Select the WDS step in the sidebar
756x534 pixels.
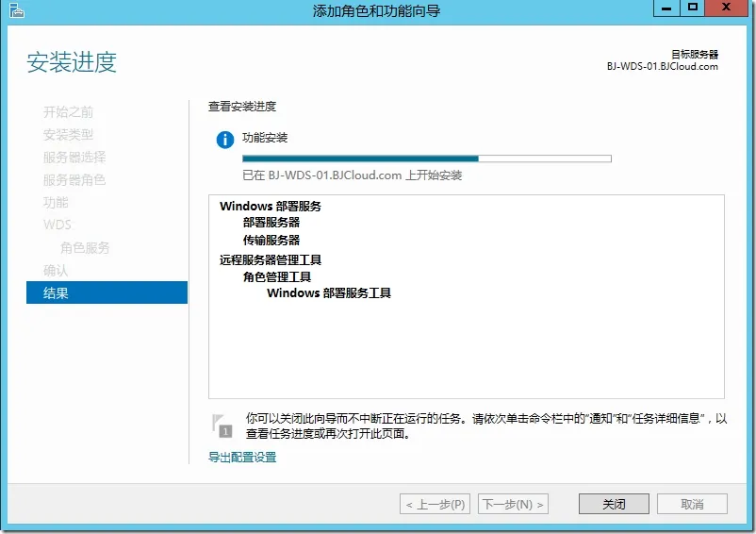[x=57, y=225]
